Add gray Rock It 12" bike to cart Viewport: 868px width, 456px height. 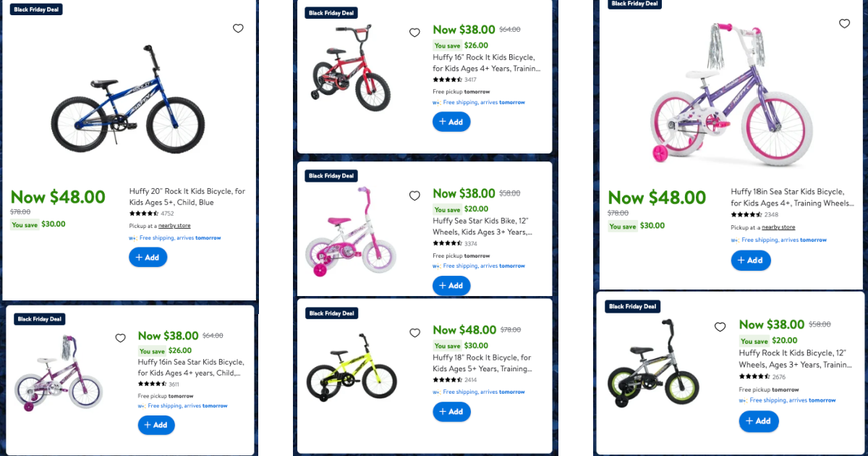[759, 421]
